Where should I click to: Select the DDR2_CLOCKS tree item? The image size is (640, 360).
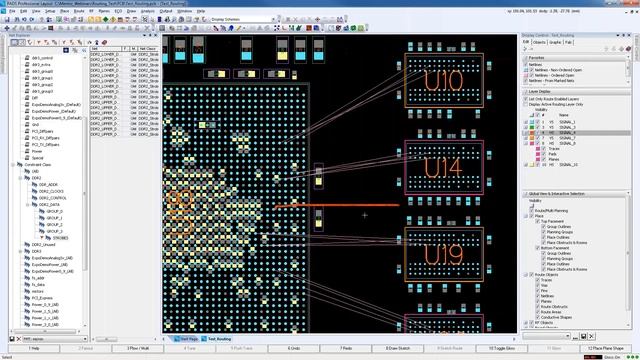(x=51, y=191)
